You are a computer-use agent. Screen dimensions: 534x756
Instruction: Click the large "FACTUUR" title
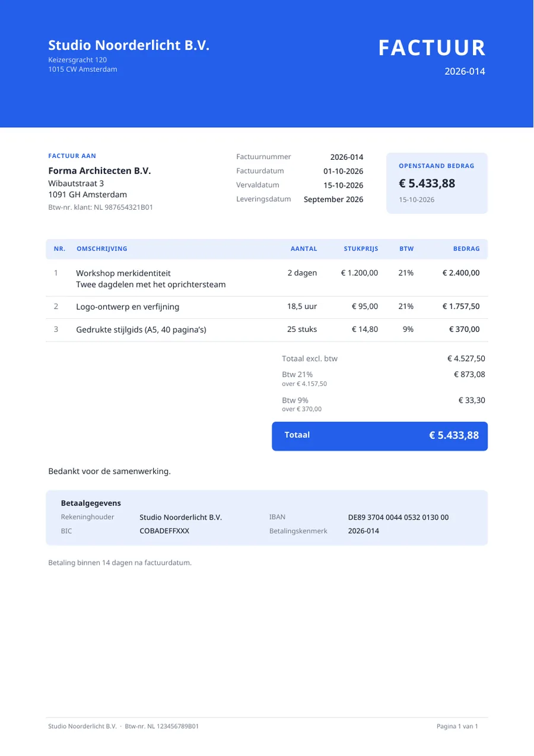[x=432, y=48]
